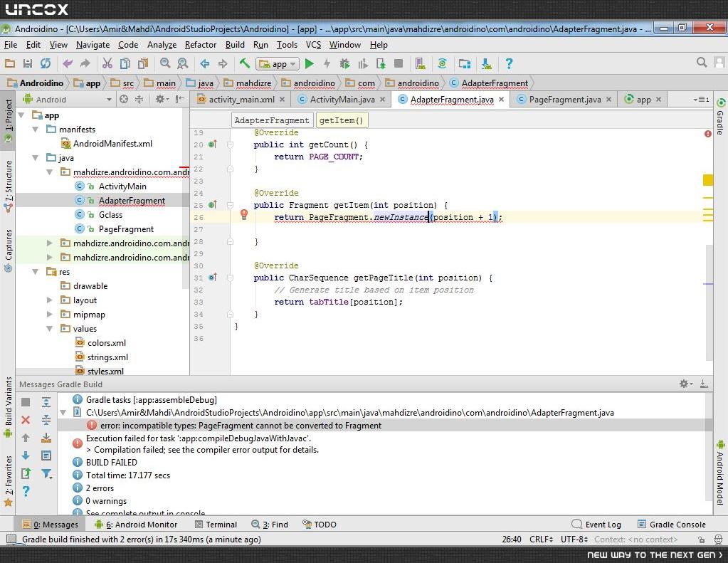Navigate Forward with the right arrow icon
The width and height of the screenshot is (728, 563).
tap(223, 63)
